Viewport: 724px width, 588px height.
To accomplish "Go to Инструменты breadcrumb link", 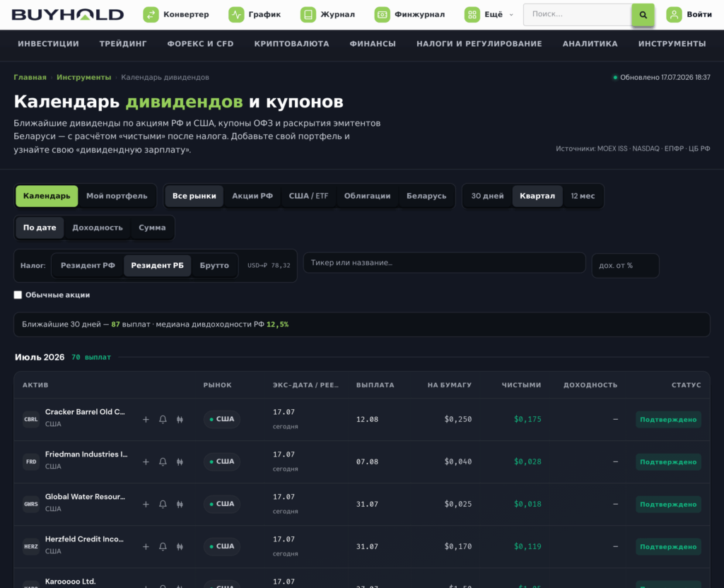I will pyautogui.click(x=84, y=78).
